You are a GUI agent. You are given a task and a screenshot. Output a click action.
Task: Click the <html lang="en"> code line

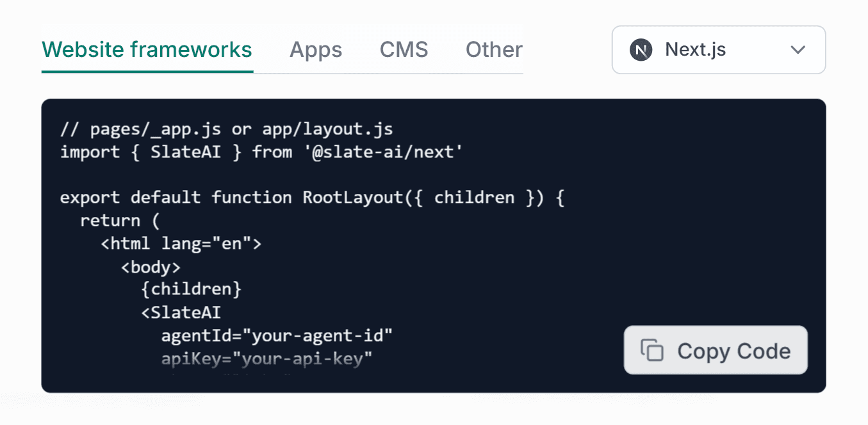click(x=181, y=243)
